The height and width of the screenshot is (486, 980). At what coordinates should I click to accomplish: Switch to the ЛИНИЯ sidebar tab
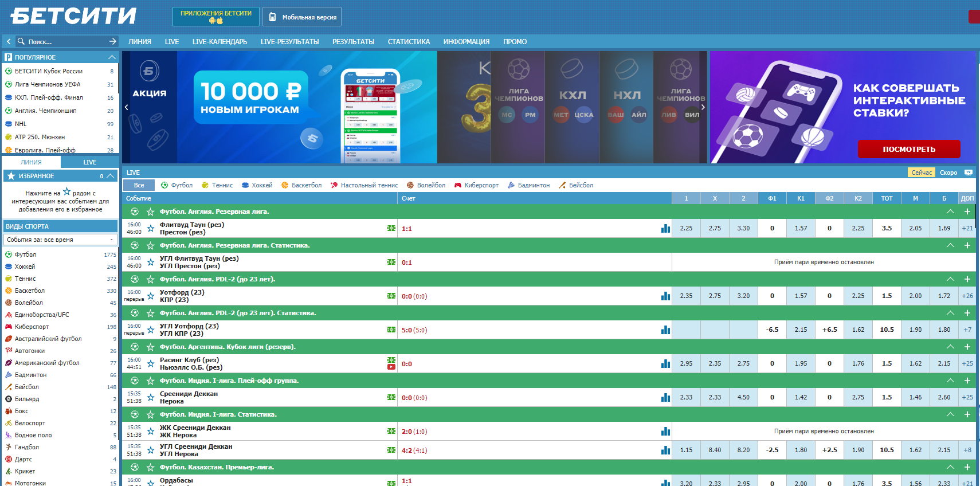(32, 162)
